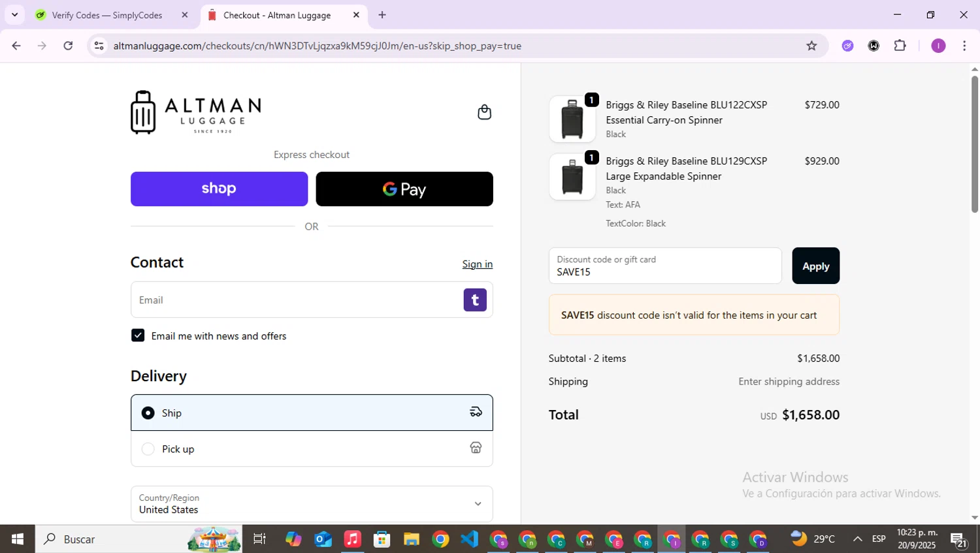Open Chrome profile avatar menu
The image size is (980, 553).
(x=938, y=46)
